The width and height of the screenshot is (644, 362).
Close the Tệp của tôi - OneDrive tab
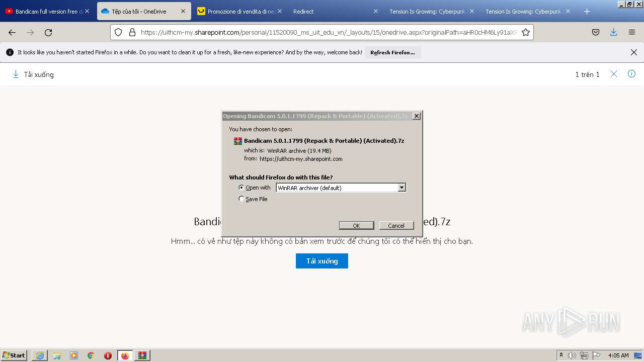coord(183,11)
